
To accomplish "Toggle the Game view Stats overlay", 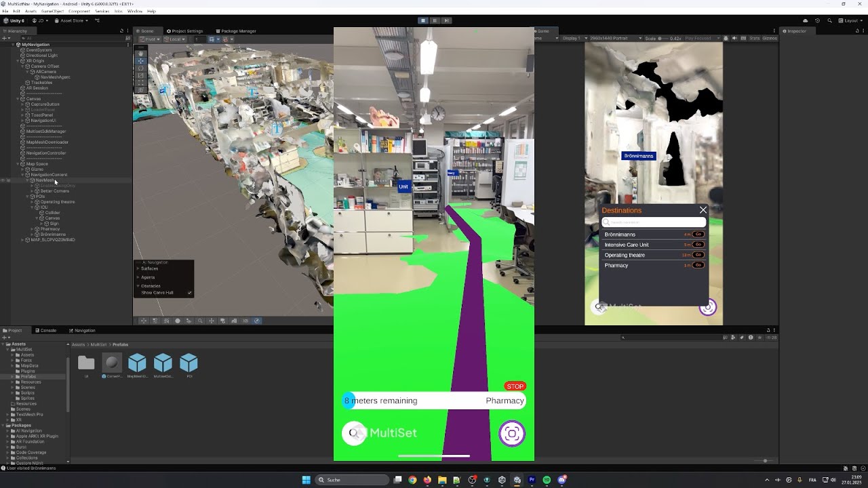I will [754, 39].
